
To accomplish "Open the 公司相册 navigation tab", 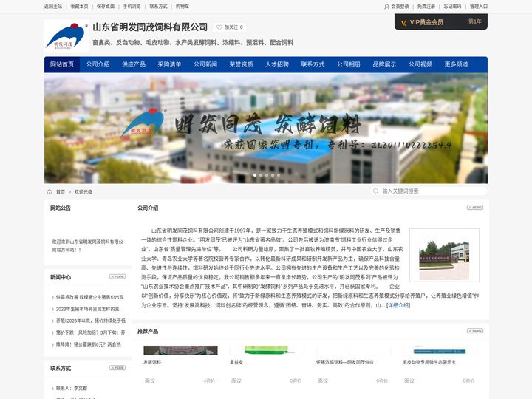I will [349, 64].
